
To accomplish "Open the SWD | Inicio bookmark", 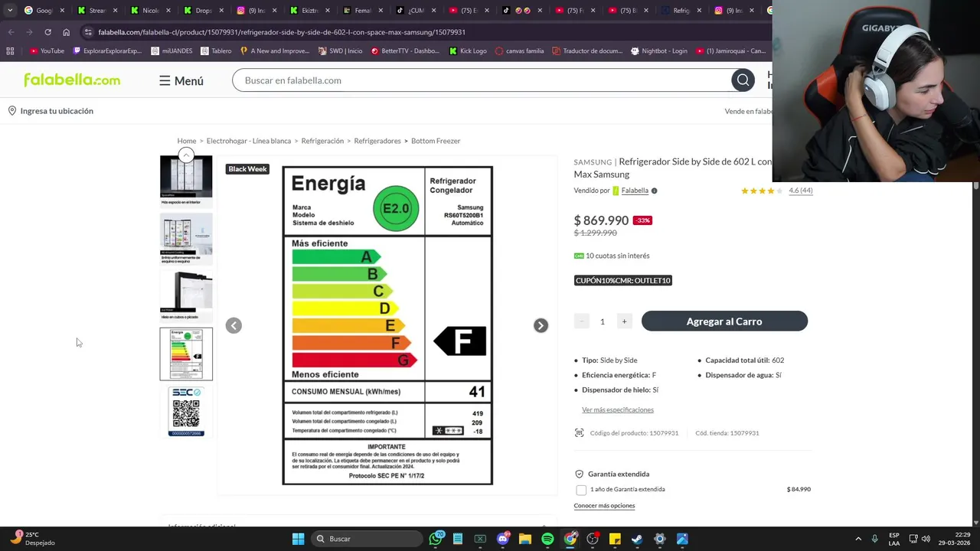I will click(340, 51).
